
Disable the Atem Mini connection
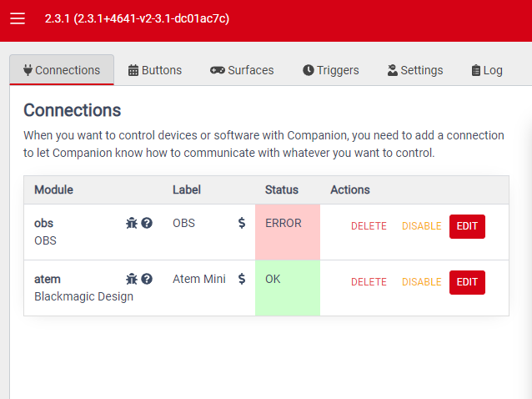(x=422, y=282)
